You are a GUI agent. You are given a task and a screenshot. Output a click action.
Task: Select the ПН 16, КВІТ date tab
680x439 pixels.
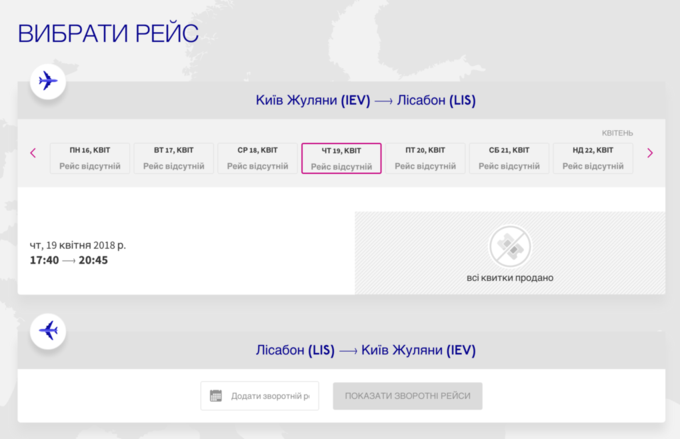point(90,158)
